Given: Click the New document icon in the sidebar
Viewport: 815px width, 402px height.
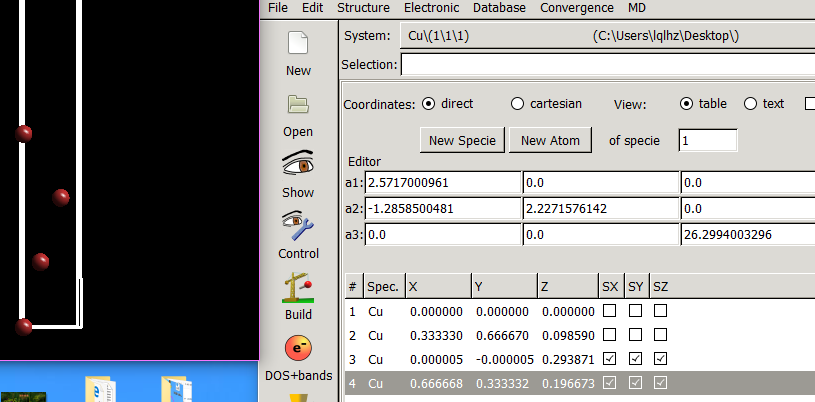Looking at the screenshot, I should pos(298,43).
